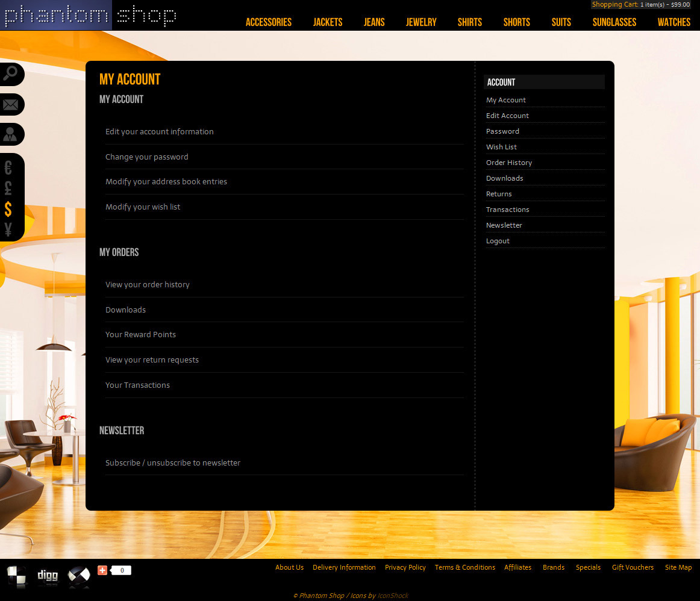Open the search magnifier icon
This screenshot has height=601, width=700.
pyautogui.click(x=10, y=73)
